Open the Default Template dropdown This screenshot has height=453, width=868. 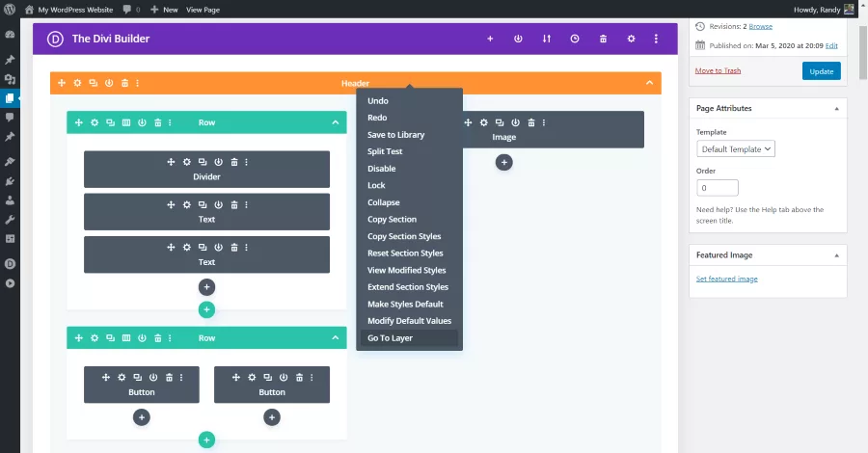click(x=736, y=149)
